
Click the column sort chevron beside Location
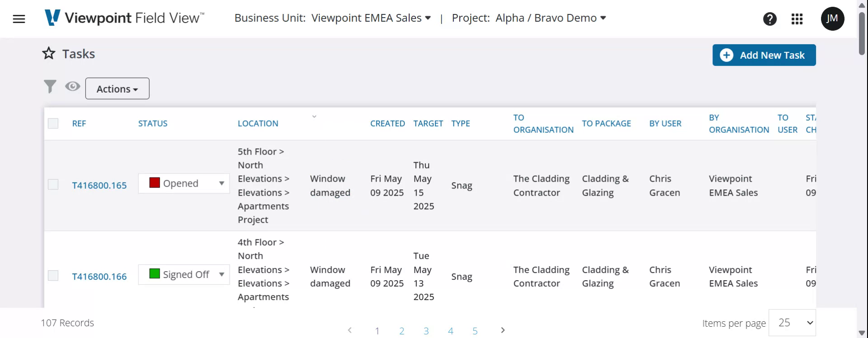(314, 117)
